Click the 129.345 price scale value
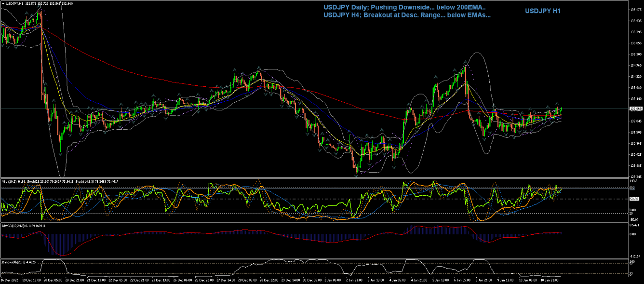 pos(636,176)
